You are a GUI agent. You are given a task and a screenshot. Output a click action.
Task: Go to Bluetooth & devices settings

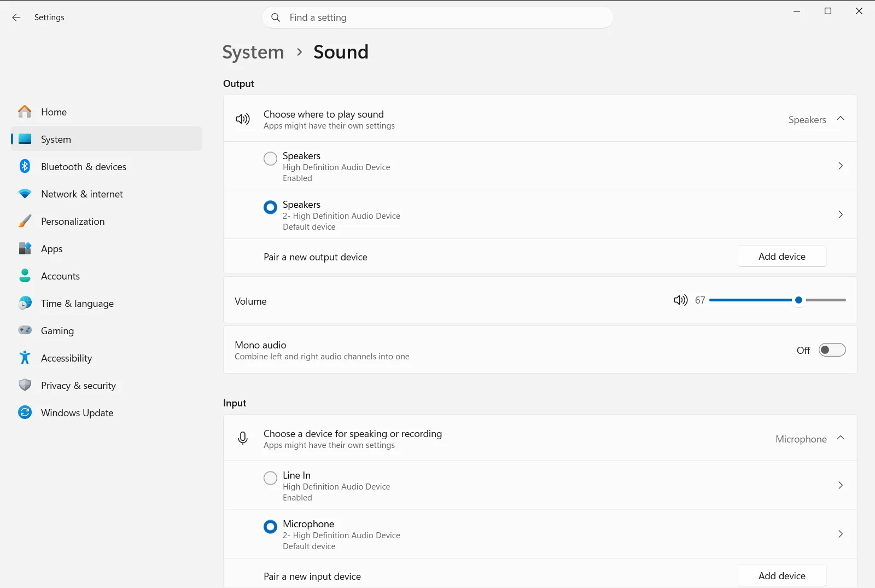[x=106, y=166]
